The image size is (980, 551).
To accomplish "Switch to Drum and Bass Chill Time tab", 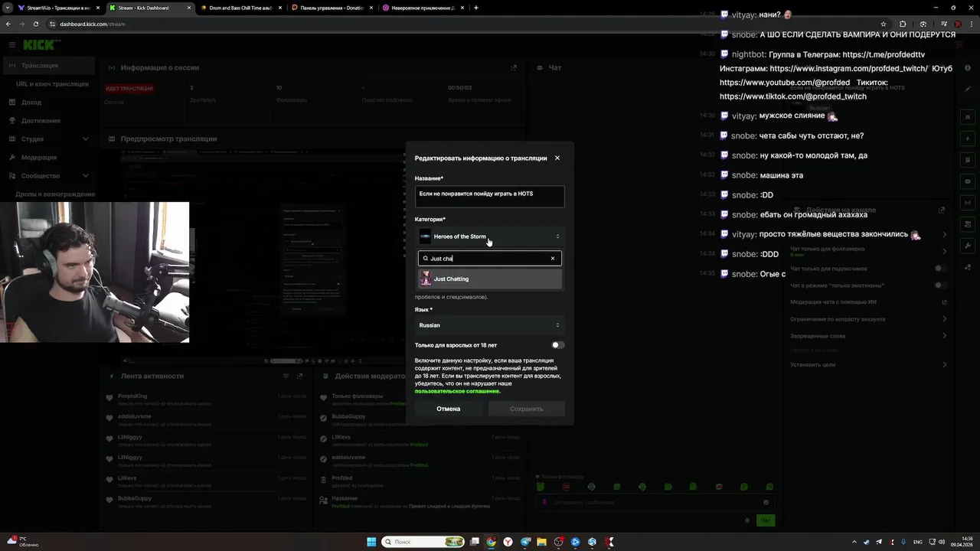I will (241, 8).
